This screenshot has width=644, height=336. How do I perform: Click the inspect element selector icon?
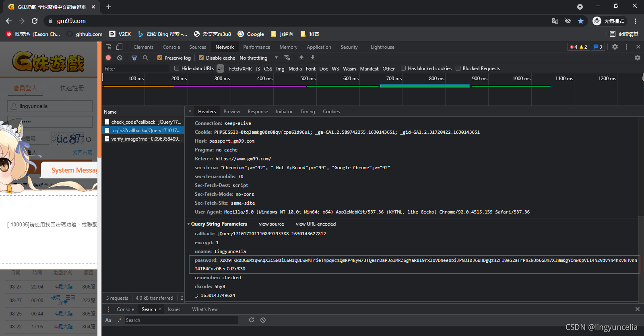pos(109,47)
